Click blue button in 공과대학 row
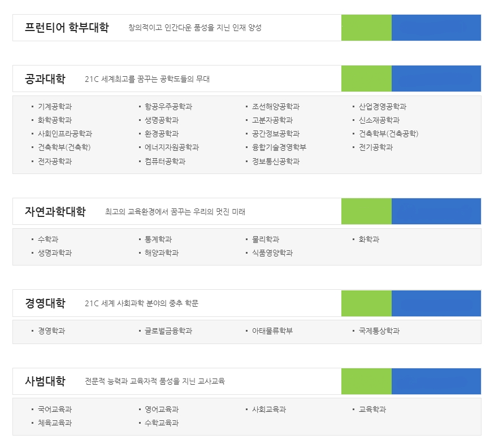 click(436, 79)
